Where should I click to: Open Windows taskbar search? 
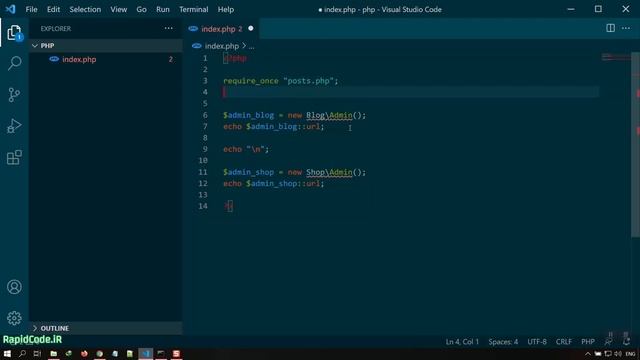[22, 353]
